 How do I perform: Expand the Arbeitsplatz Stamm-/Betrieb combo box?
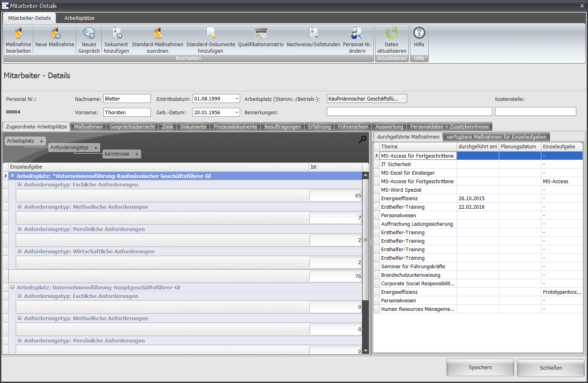pyautogui.click(x=403, y=99)
